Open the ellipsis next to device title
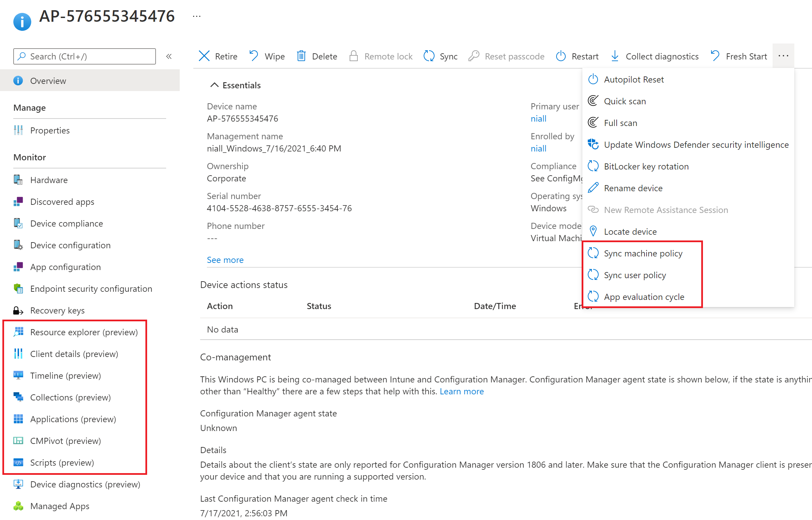 [x=197, y=16]
